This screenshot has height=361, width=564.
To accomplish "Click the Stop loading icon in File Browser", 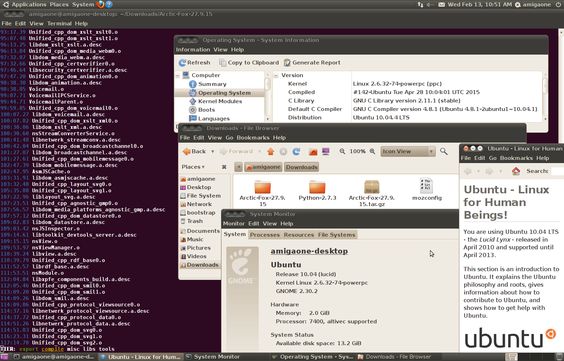I will click(283, 151).
